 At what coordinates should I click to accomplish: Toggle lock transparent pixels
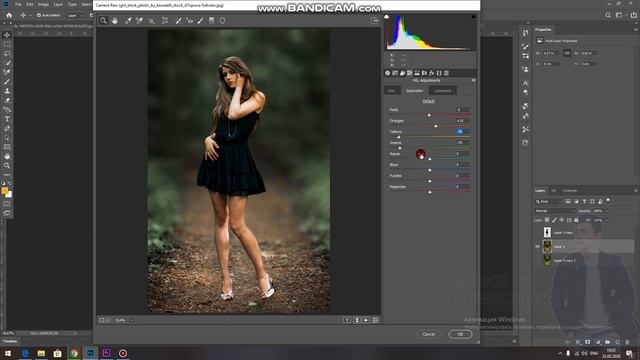click(547, 220)
